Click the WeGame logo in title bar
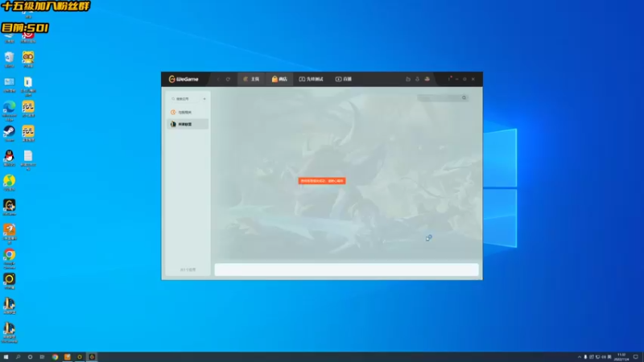Viewport: 644px width, 362px height. click(x=184, y=79)
